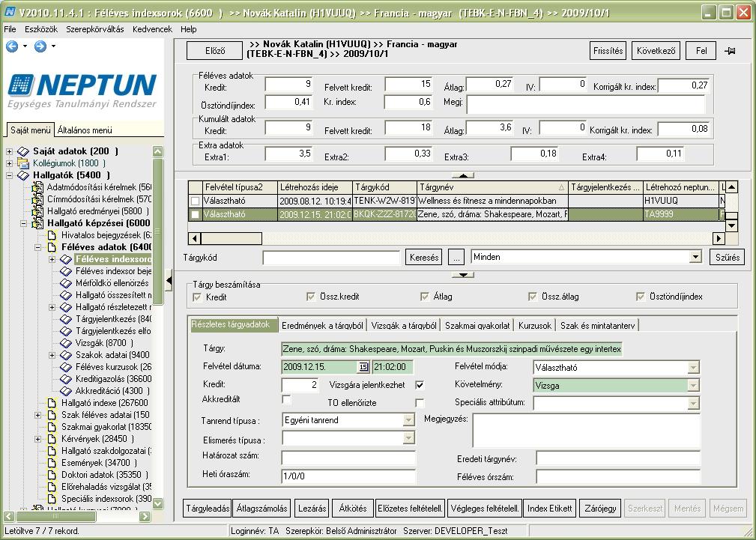This screenshot has width=756, height=540.
Task: Click the Hallgató indexe page icon
Action: pyautogui.click(x=52, y=403)
